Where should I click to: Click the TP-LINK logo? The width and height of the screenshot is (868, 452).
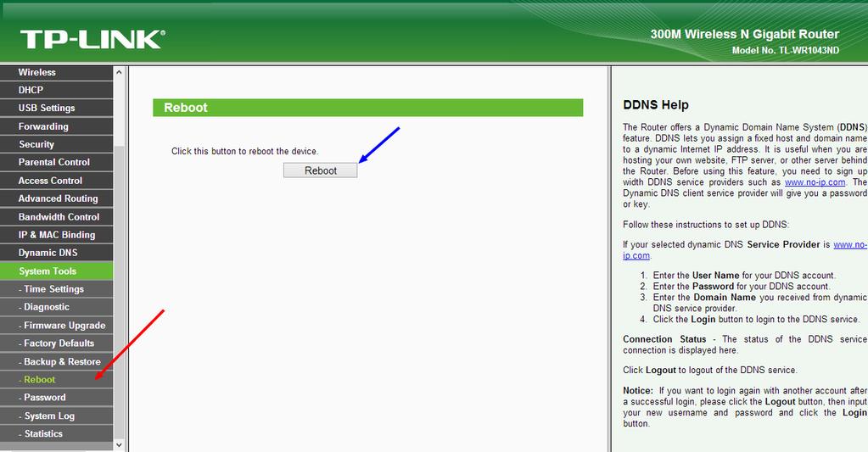pyautogui.click(x=92, y=39)
